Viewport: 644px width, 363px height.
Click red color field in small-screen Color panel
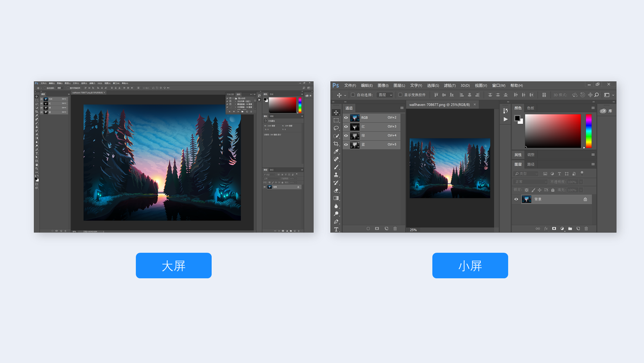point(553,131)
